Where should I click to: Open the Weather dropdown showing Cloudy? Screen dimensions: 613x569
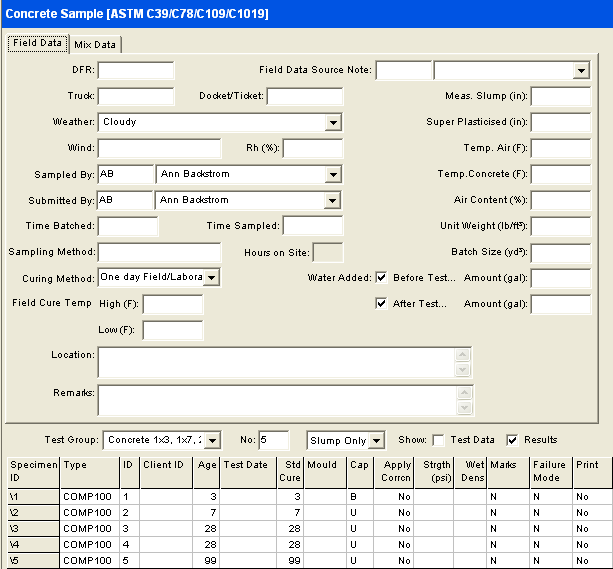[x=333, y=122]
